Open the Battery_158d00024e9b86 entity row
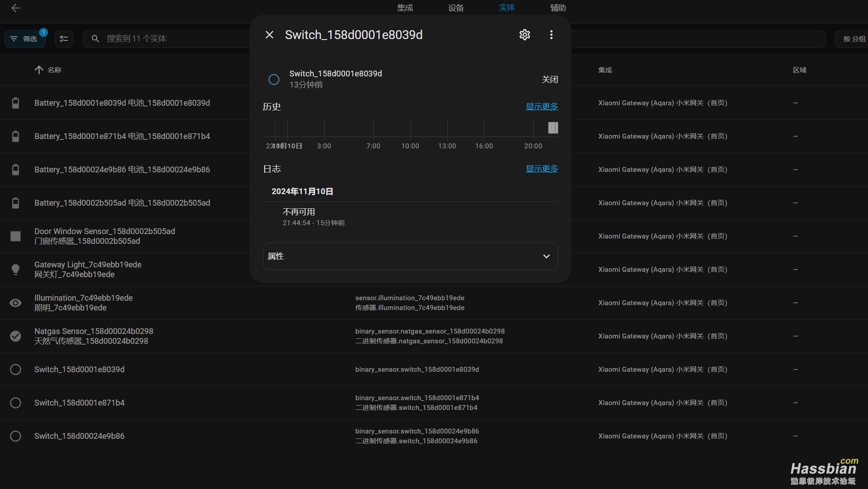This screenshot has height=489, width=868. point(122,170)
